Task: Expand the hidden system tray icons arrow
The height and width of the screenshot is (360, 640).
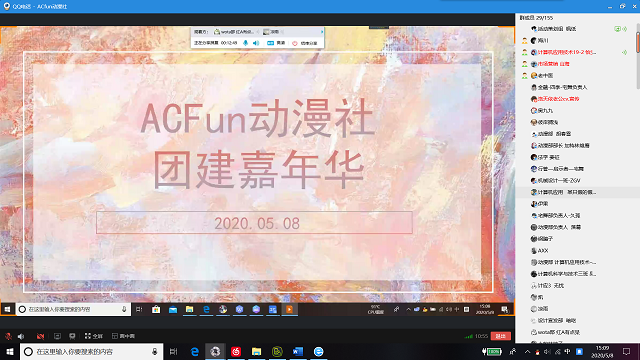Action: 527,351
